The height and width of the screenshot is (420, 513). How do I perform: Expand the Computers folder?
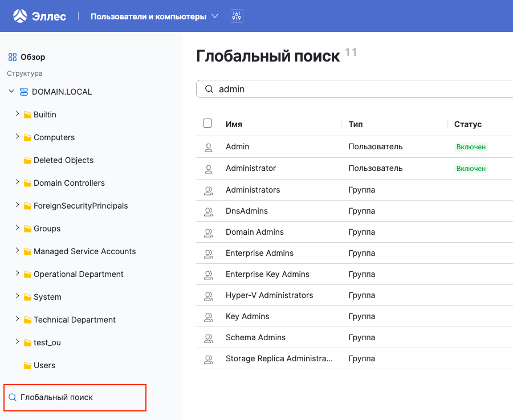(17, 136)
